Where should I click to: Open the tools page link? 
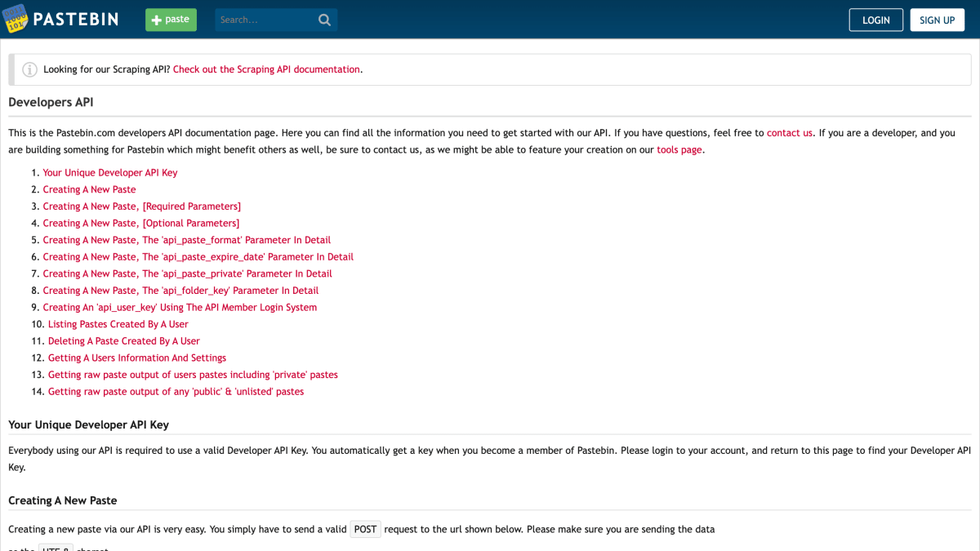tap(679, 149)
